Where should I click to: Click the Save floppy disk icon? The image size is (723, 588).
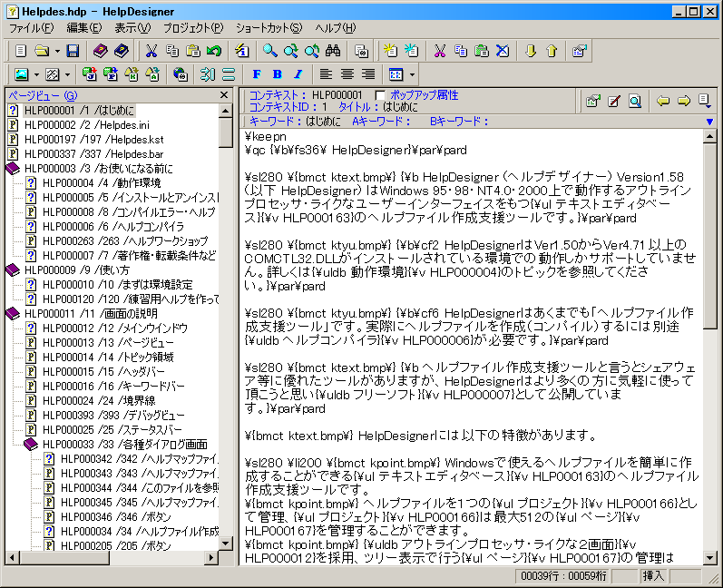tap(73, 51)
